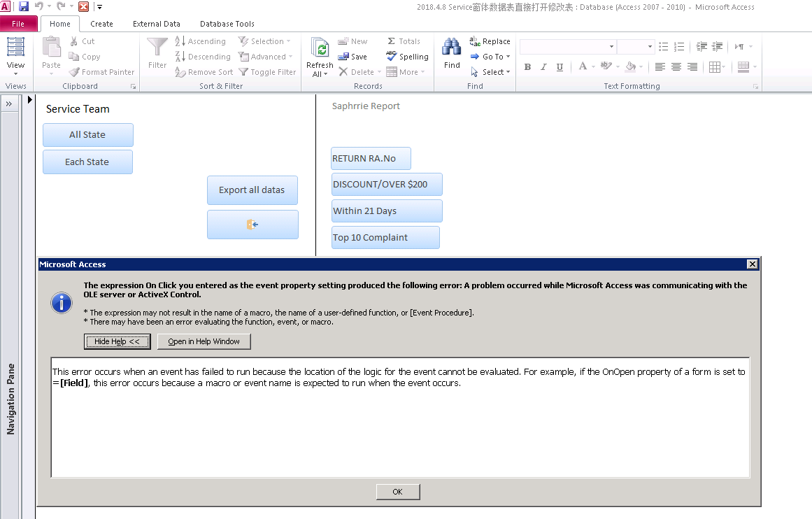This screenshot has width=812, height=519.
Task: Open the background fill color dropdown
Action: (641, 67)
